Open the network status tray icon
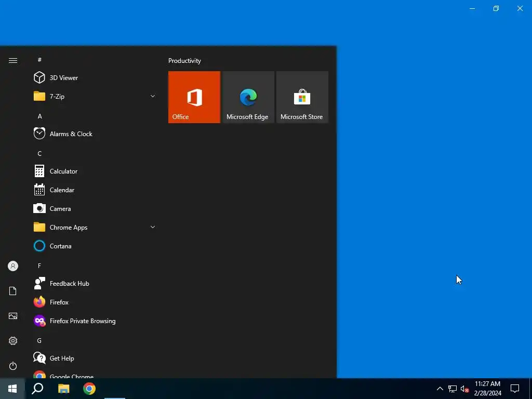 tap(453, 389)
